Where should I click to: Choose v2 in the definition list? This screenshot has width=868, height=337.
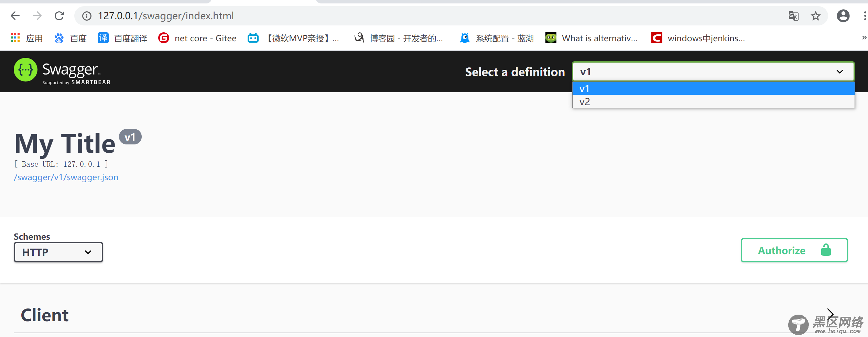tap(713, 101)
